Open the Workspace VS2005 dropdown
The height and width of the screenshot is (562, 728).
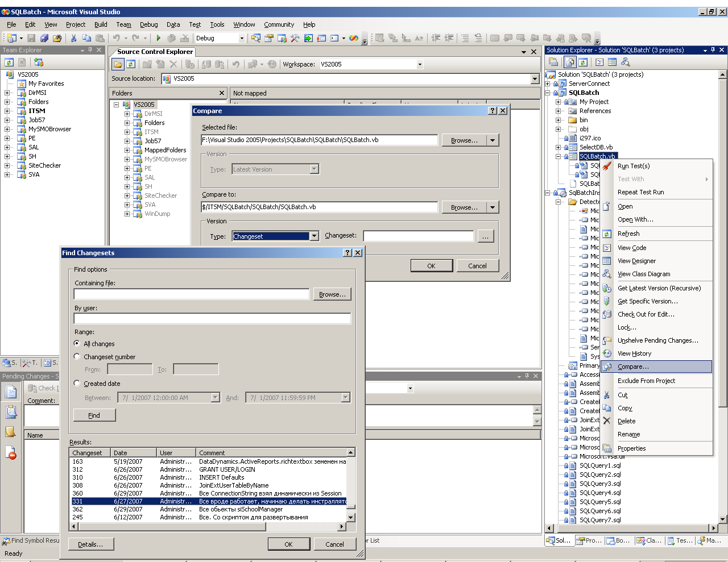point(420,64)
